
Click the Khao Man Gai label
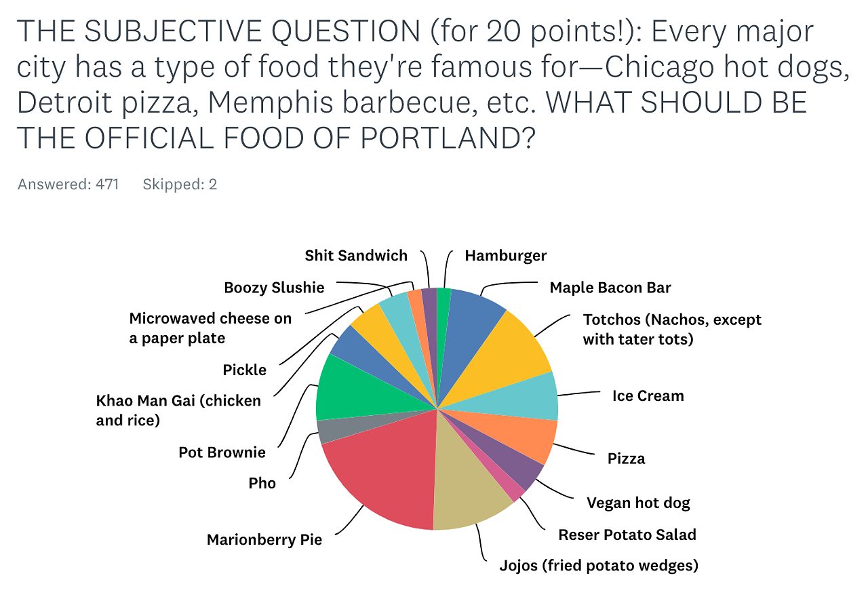click(x=178, y=410)
